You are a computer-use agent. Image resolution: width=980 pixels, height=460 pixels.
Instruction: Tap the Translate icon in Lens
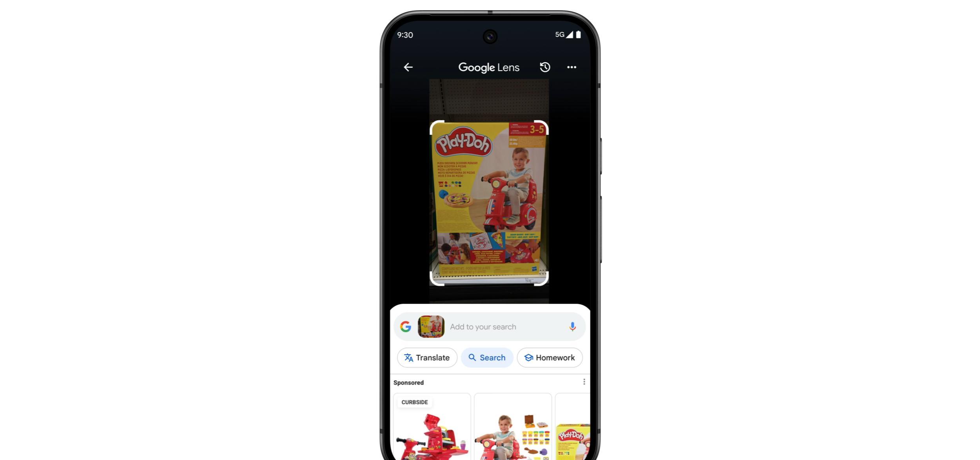tap(428, 357)
